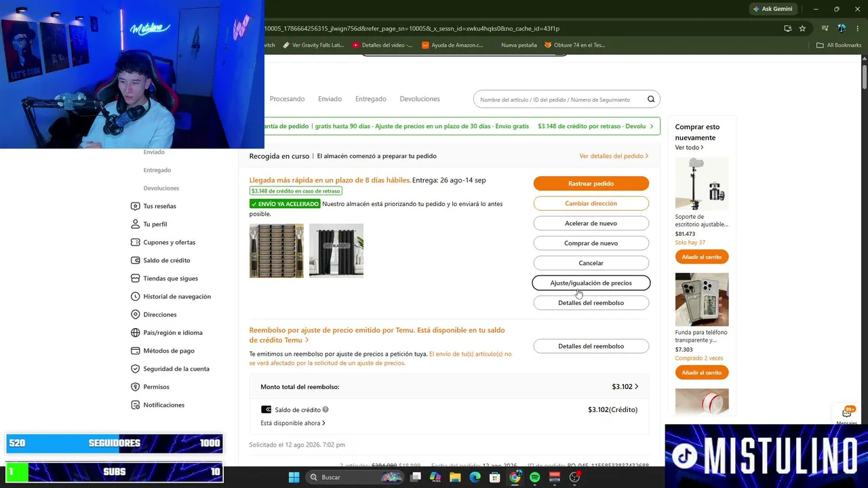Open OBS Studio from the taskbar
Image resolution: width=868 pixels, height=488 pixels.
click(x=574, y=477)
